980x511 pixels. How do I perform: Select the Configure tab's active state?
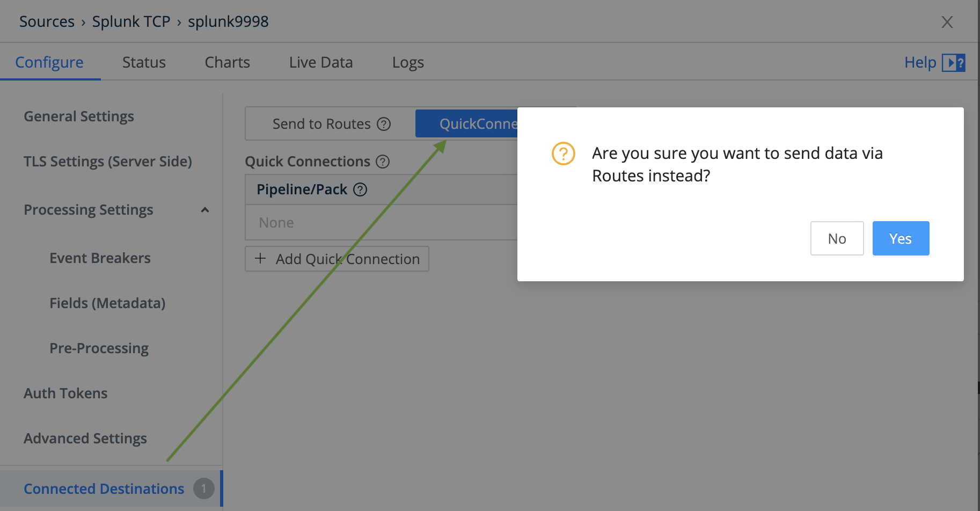(x=49, y=62)
